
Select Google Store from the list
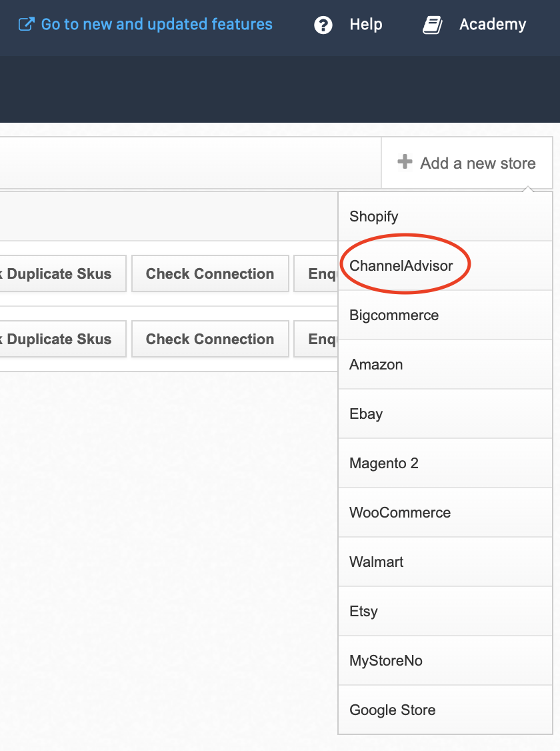click(445, 710)
